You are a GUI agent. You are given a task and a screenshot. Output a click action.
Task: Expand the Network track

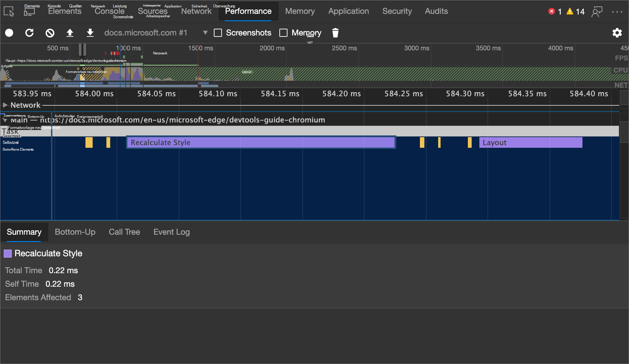point(5,105)
